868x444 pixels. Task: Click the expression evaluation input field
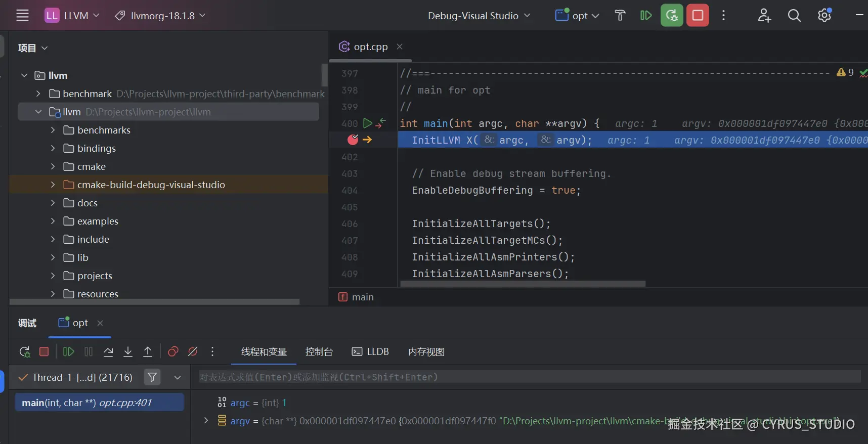pos(530,377)
